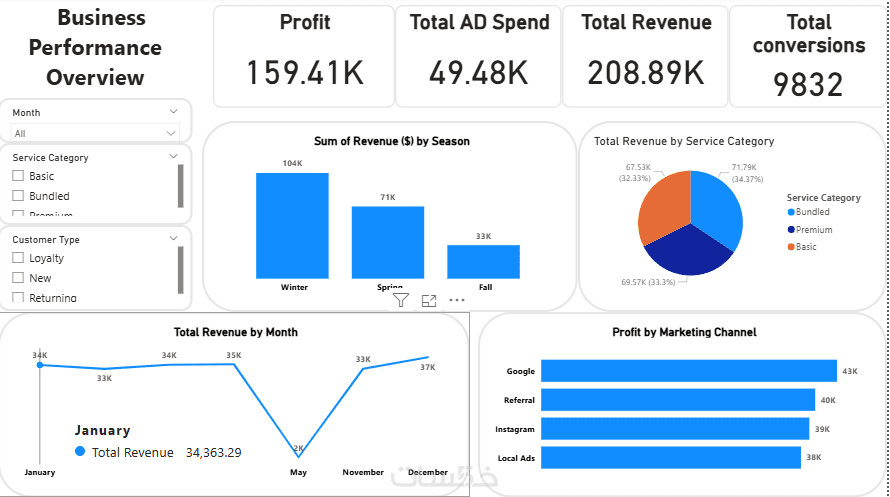Click the 'December' axis label
Image resolution: width=890 pixels, height=497 pixels.
pyautogui.click(x=427, y=472)
